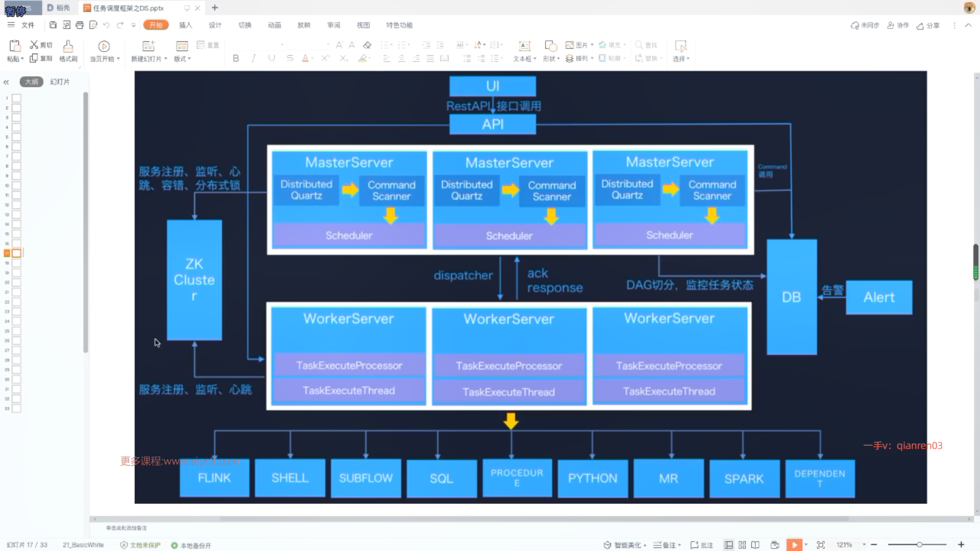980x551 pixels.
Task: Open the 动画 (Animation) ribbon tab
Action: click(x=274, y=25)
